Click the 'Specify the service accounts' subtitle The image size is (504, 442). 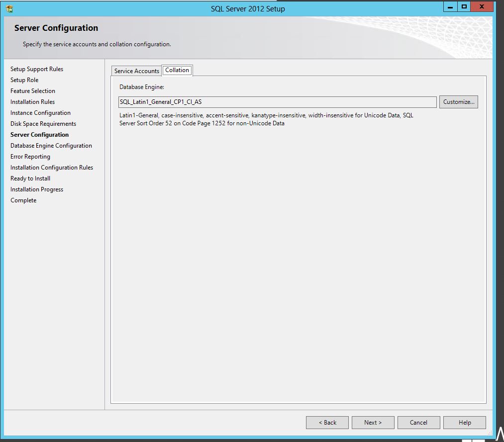click(x=97, y=44)
